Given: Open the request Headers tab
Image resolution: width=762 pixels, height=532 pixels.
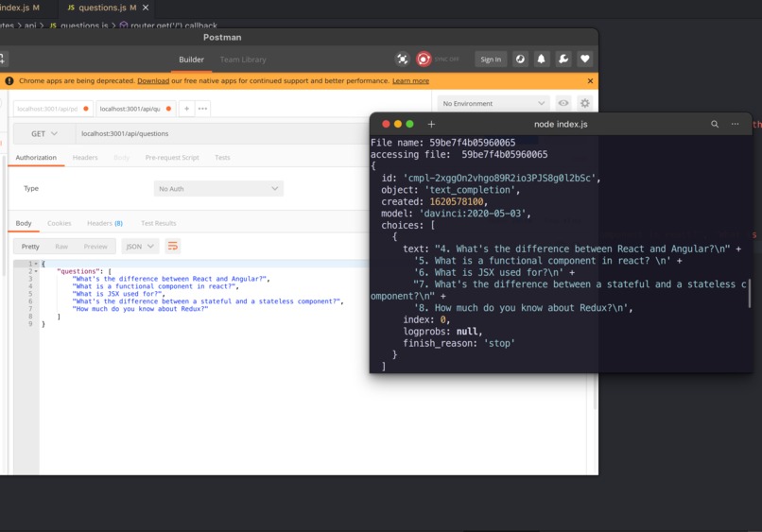Looking at the screenshot, I should coord(85,158).
